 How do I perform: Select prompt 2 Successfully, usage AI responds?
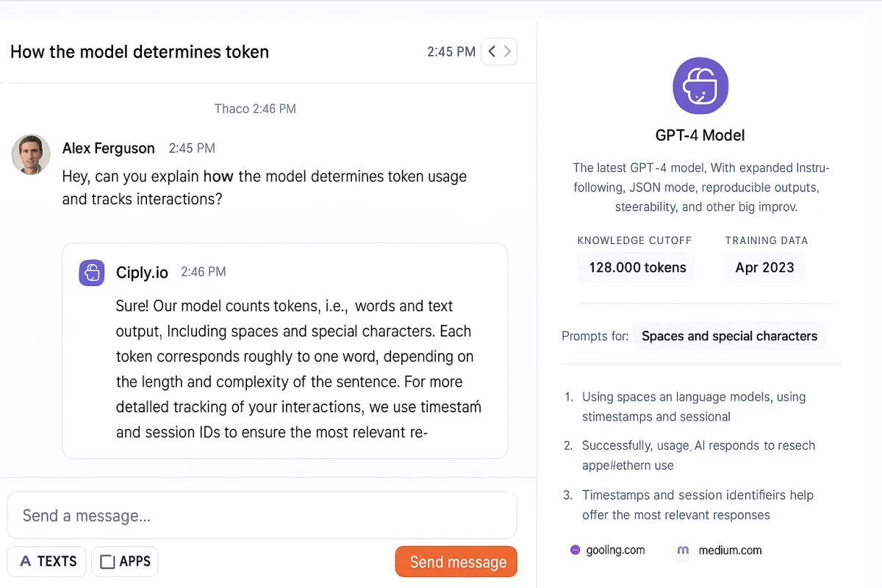point(698,455)
